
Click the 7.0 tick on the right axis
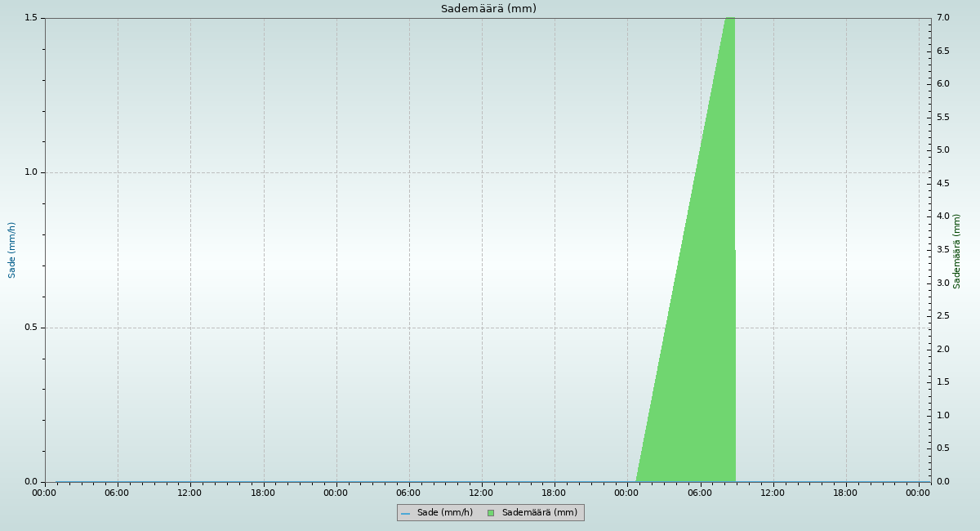(x=942, y=18)
